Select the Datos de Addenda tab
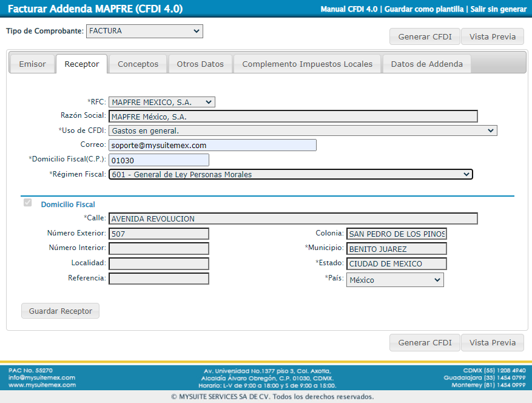Viewport: 532px width, 403px height. (426, 64)
